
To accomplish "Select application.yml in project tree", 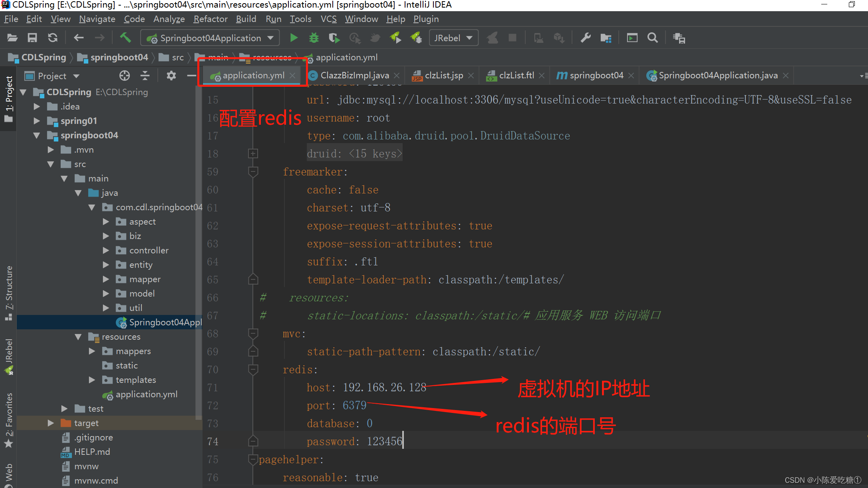I will point(146,394).
